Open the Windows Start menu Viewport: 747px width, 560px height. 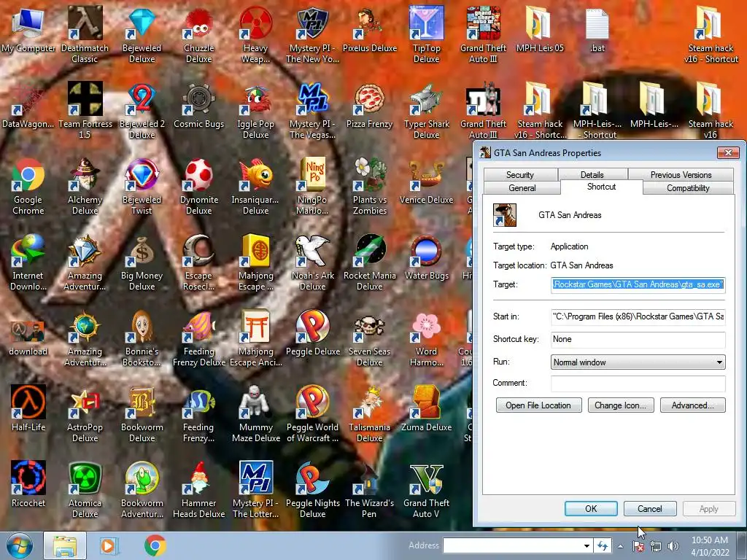point(19,545)
